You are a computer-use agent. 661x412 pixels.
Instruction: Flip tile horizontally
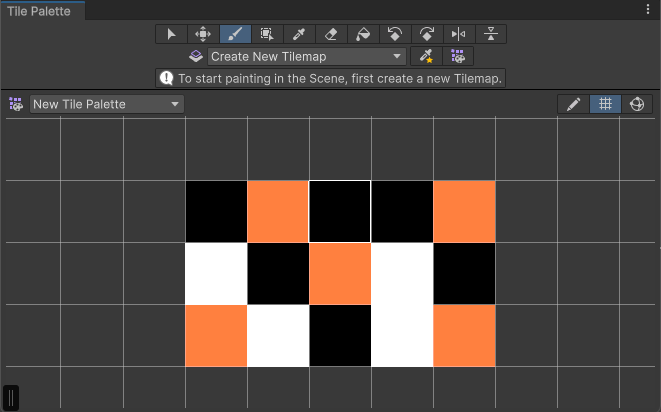pyautogui.click(x=459, y=34)
